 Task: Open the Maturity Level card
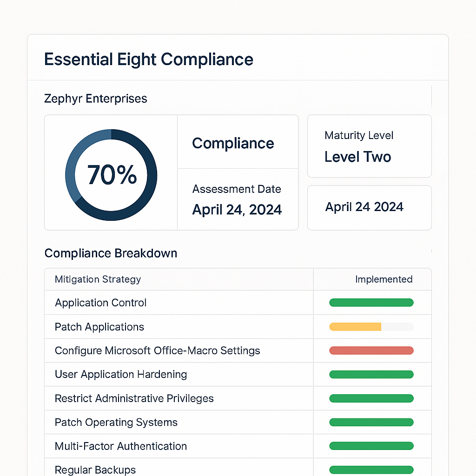[369, 146]
